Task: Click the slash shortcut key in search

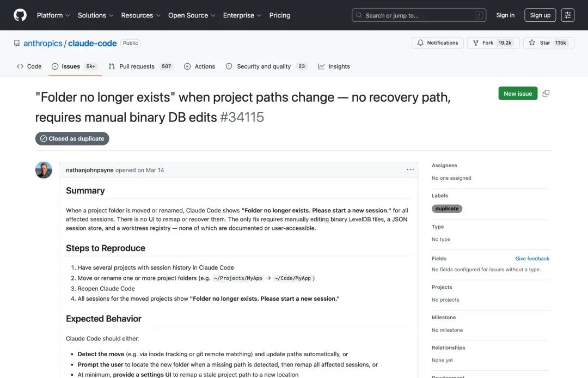Action: 479,15
